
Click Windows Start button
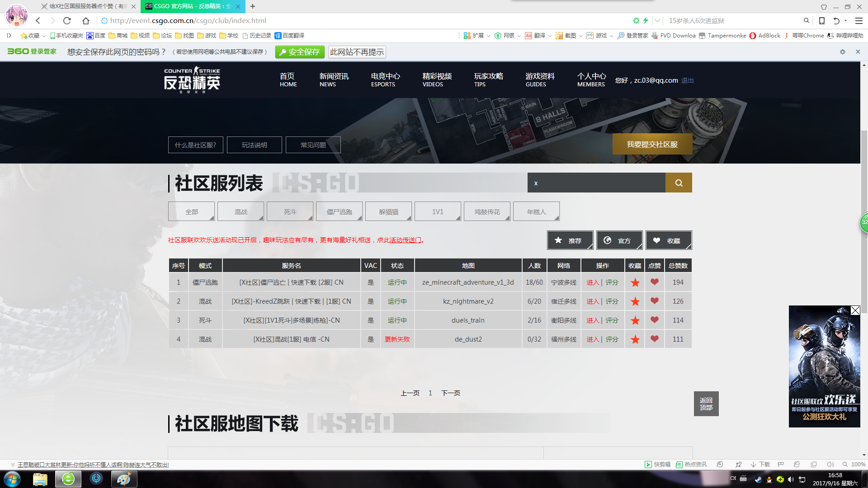(12, 479)
